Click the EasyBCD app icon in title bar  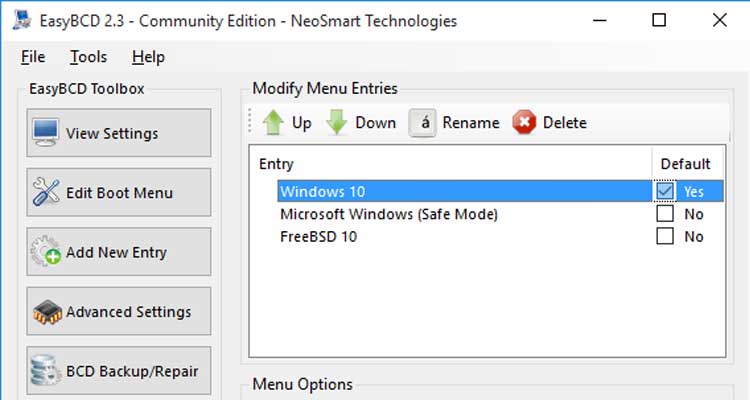click(x=22, y=21)
